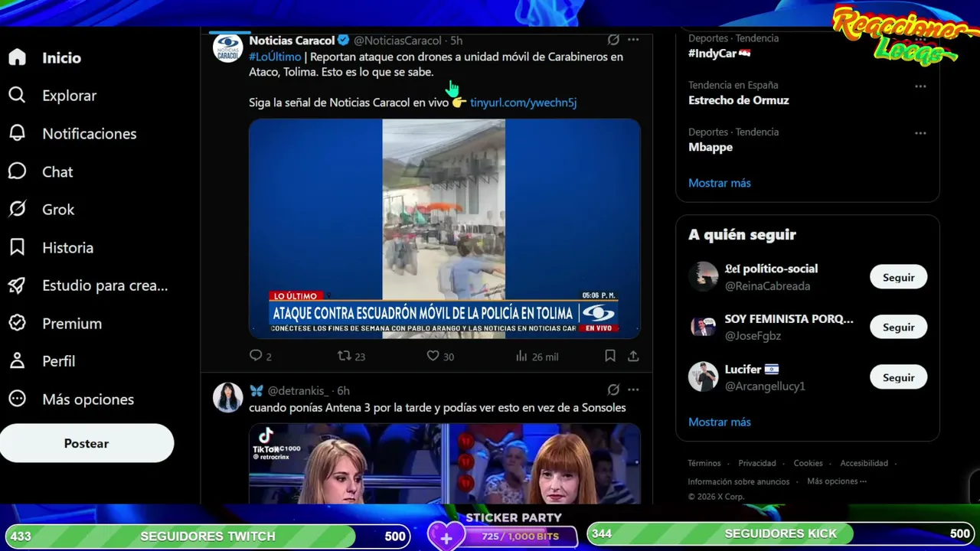Click Grok icon on Noticias Caracol post

[613, 40]
